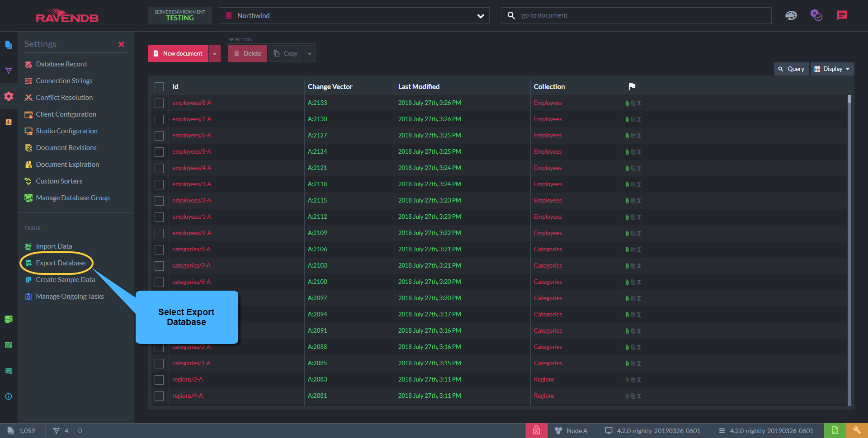Open the wrench debug icon in the status bar

point(857,430)
